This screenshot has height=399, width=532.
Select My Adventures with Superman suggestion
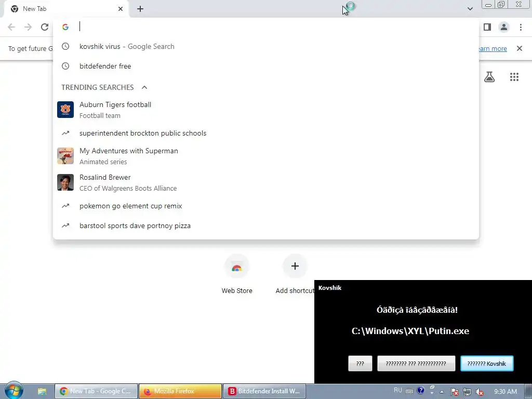(266, 156)
